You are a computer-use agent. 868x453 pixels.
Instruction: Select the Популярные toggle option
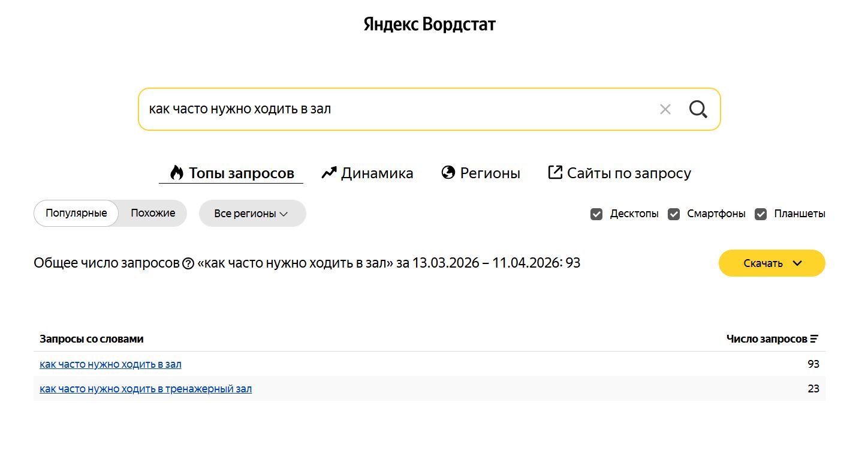point(76,213)
